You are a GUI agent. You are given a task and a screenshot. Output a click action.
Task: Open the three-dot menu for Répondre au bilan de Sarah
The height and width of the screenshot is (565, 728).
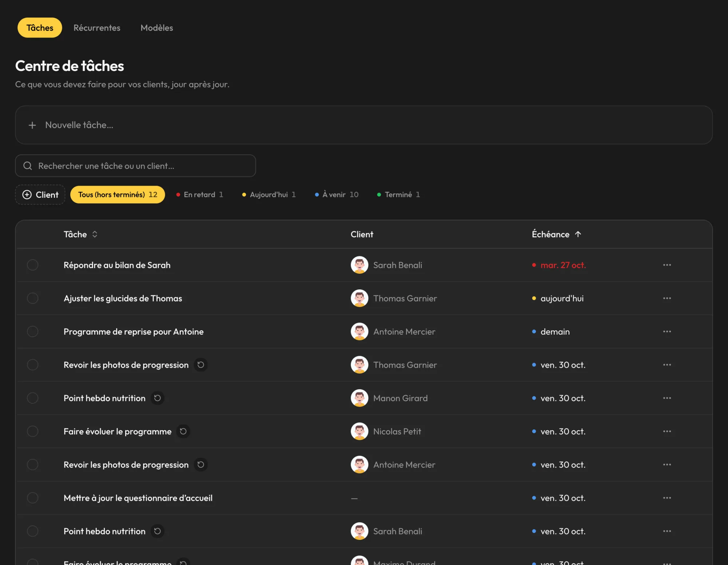(x=667, y=265)
